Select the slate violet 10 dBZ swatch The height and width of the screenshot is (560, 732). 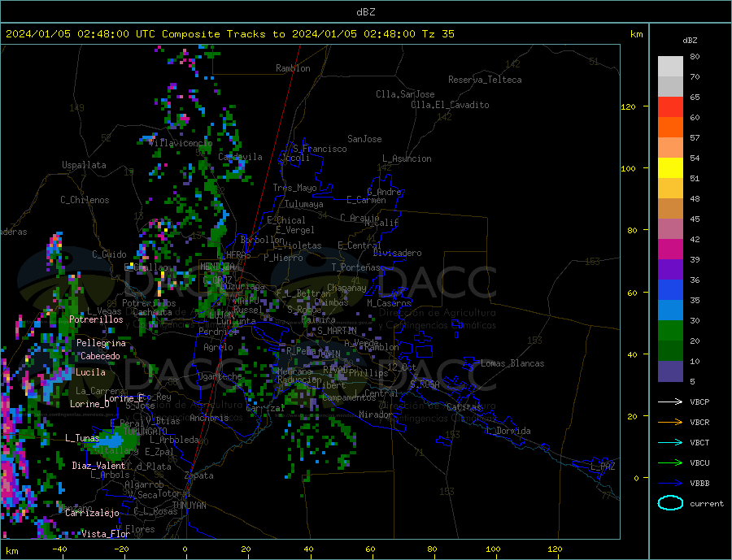(x=670, y=371)
